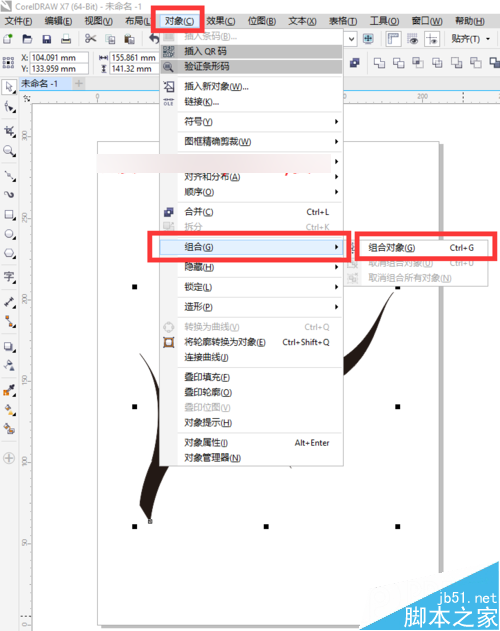Open the 贴齐(T) snap dropdown

pyautogui.click(x=488, y=39)
